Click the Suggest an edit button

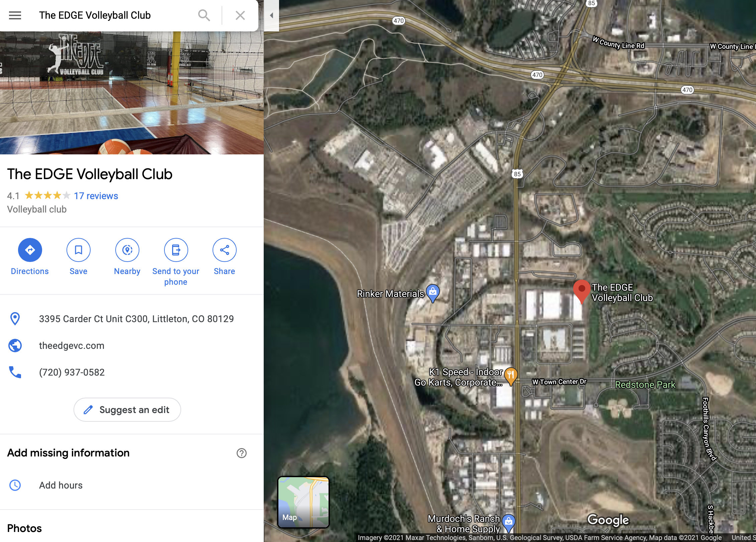tap(127, 410)
